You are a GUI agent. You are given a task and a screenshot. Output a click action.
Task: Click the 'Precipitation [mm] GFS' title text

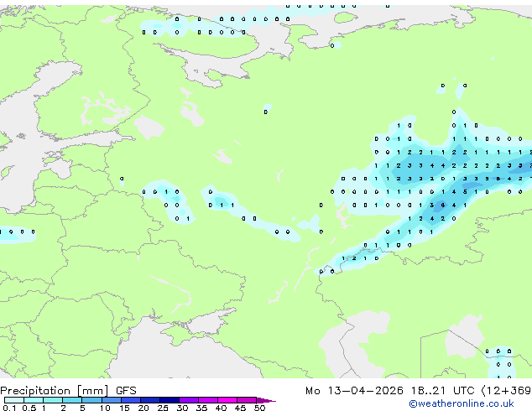pos(68,391)
